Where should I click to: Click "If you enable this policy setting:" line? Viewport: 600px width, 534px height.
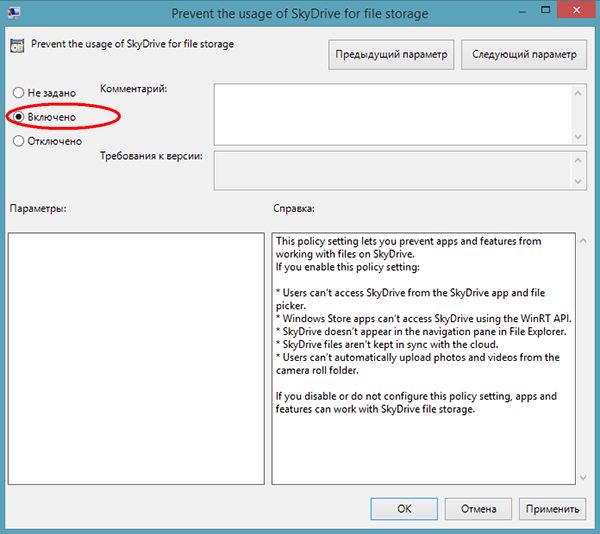pos(347,267)
